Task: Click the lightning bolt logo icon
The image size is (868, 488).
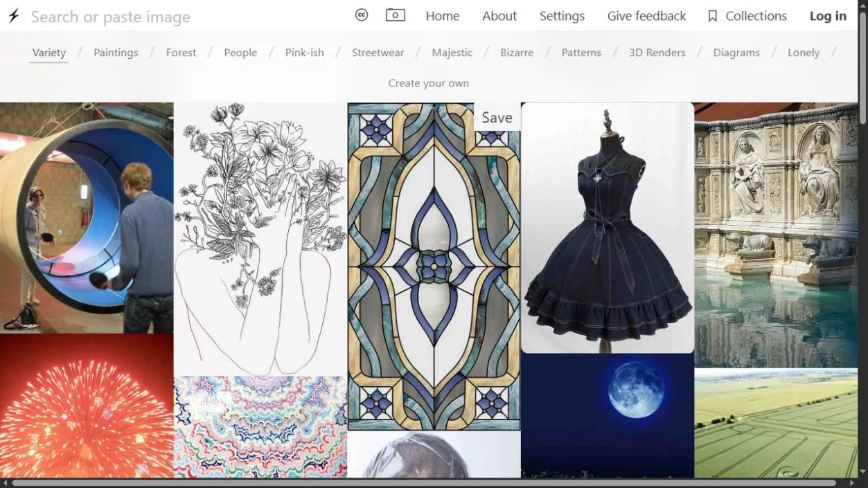Action: click(13, 16)
